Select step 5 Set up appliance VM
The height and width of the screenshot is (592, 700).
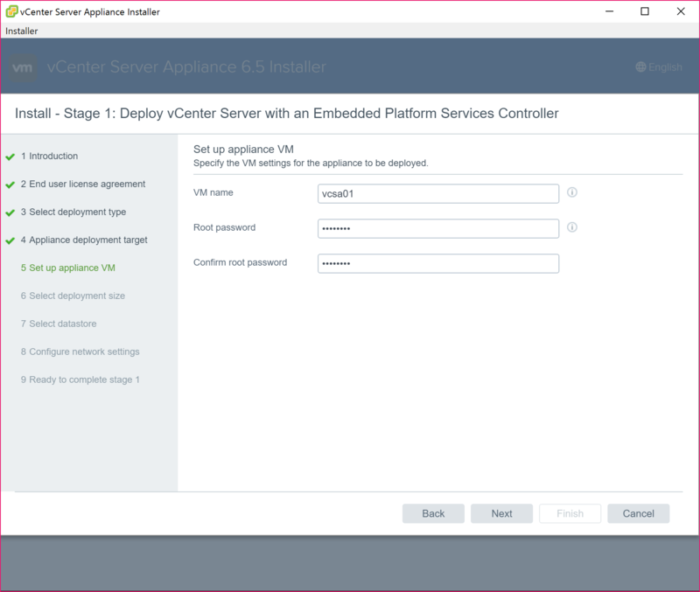pos(68,268)
